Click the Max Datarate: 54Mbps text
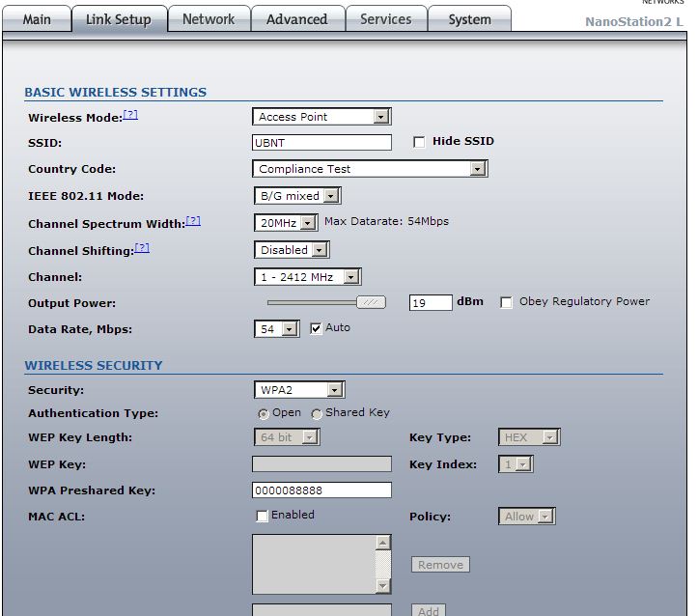This screenshot has width=698, height=616. pos(386,221)
